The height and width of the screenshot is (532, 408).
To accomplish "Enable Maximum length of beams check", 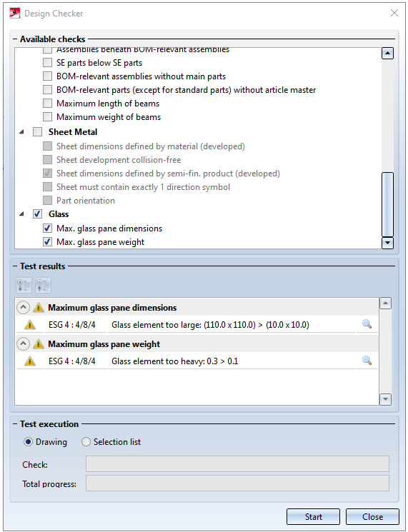I will coord(48,104).
